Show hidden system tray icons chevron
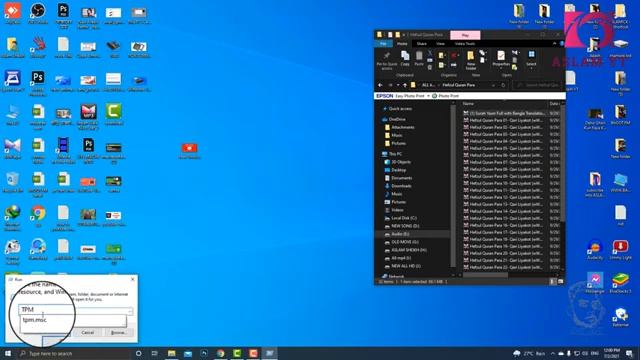Image resolution: width=640 pixels, height=360 pixels. point(553,353)
